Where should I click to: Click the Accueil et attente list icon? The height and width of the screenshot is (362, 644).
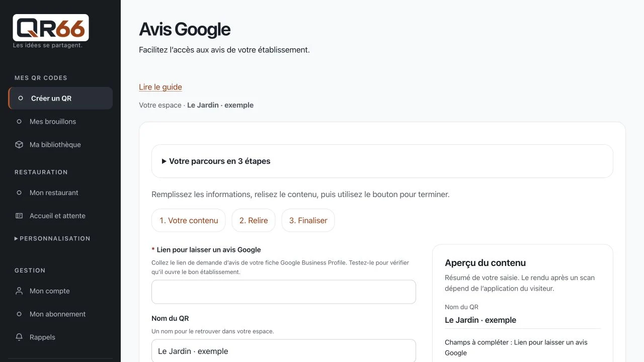[19, 216]
